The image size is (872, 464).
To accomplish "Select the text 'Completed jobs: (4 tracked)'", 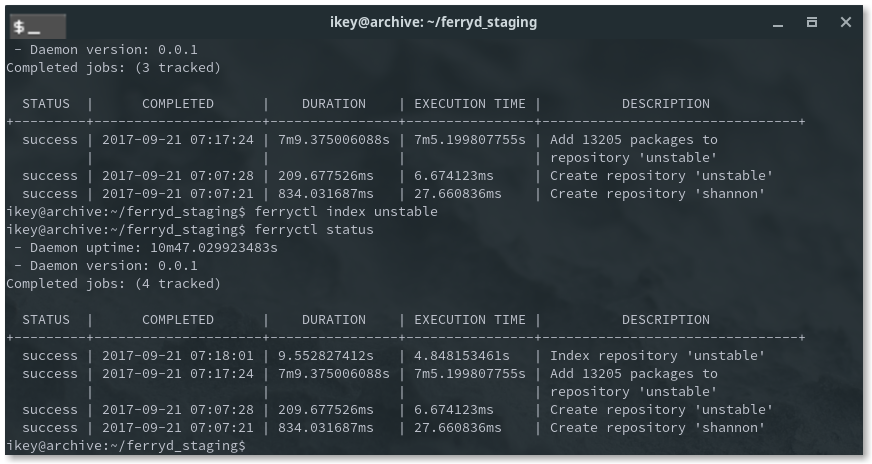I will coord(113,284).
